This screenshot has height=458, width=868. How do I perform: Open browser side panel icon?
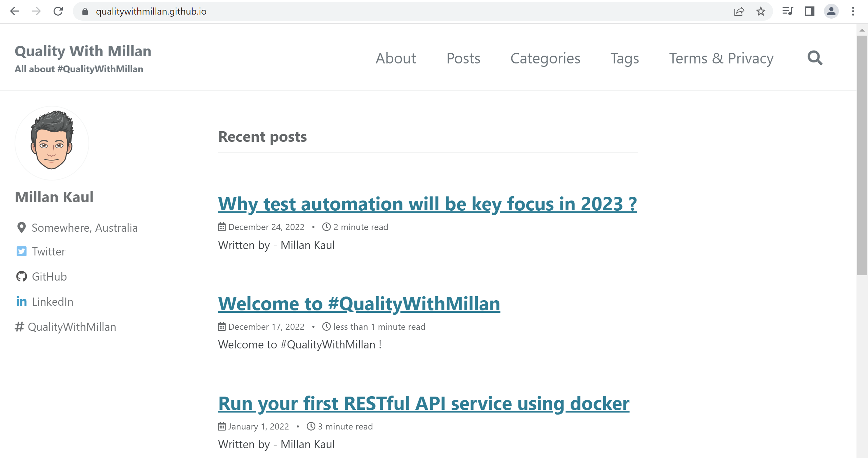click(x=809, y=12)
